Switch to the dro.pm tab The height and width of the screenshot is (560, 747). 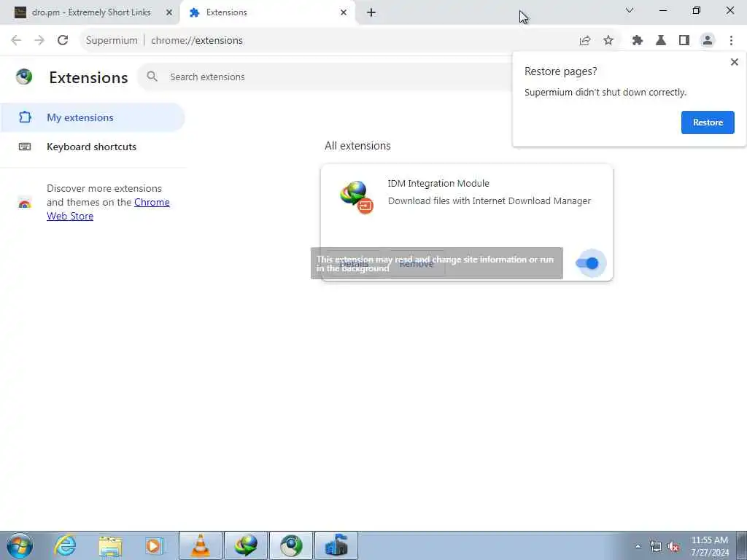pos(90,12)
